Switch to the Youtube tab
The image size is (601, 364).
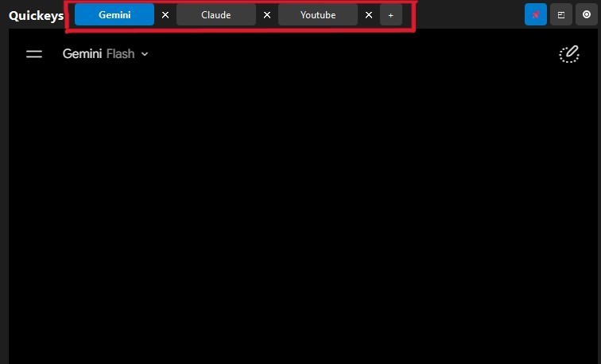(x=318, y=14)
